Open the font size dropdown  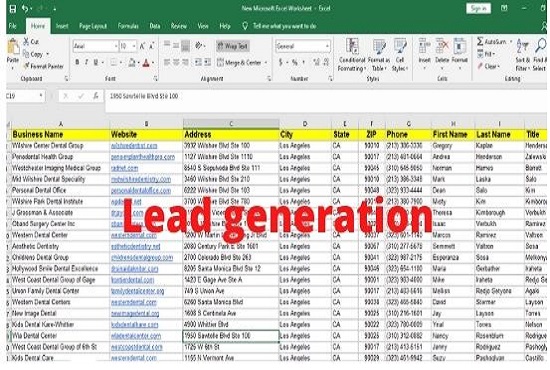(x=134, y=46)
